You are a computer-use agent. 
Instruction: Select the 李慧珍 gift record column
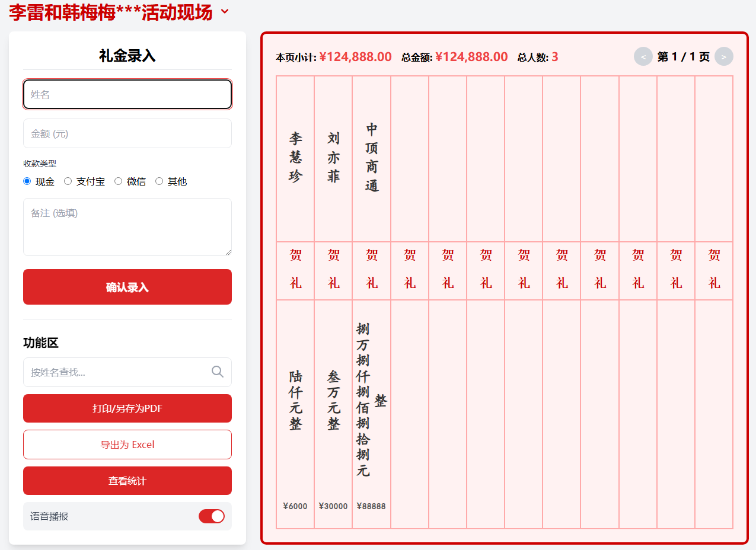pos(295,158)
